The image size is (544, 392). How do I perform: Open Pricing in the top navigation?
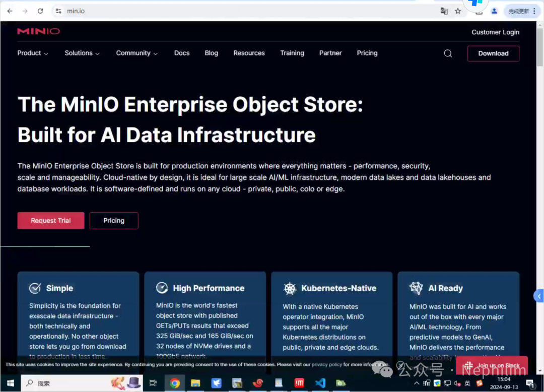coord(367,53)
